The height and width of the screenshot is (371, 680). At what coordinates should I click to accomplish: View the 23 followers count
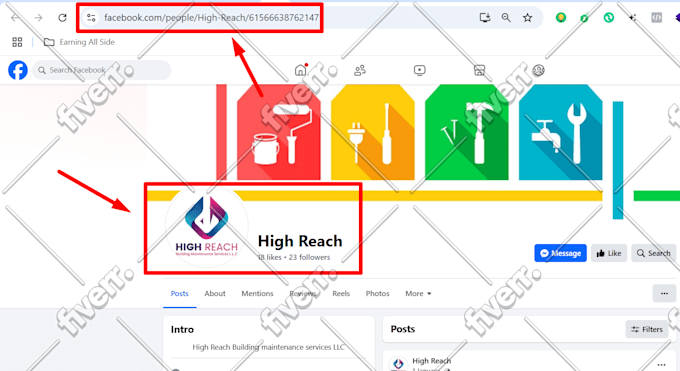[309, 257]
